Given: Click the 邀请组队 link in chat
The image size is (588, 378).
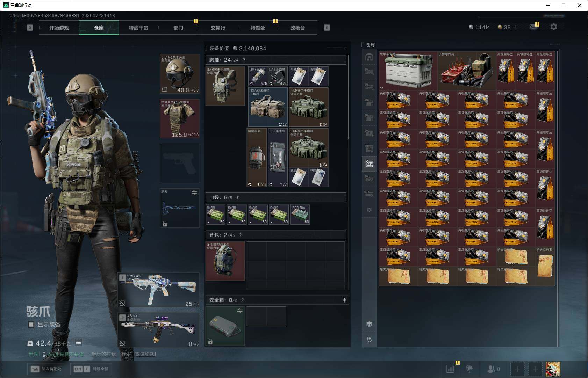Looking at the screenshot, I should pos(145,354).
